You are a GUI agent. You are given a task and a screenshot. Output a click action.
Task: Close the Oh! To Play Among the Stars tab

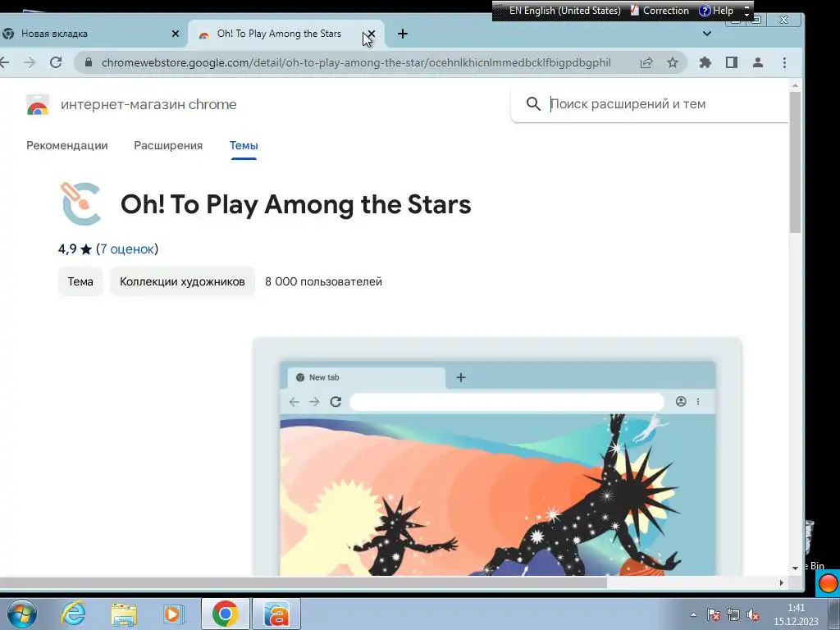pyautogui.click(x=372, y=34)
